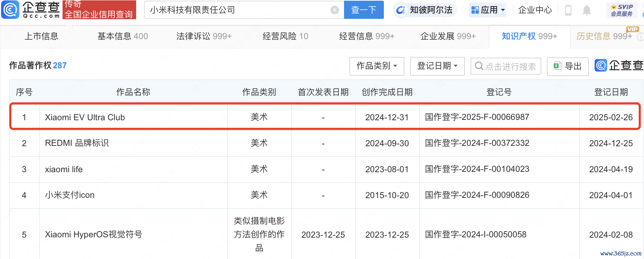Click registration date 2025-02-26

tap(611, 117)
